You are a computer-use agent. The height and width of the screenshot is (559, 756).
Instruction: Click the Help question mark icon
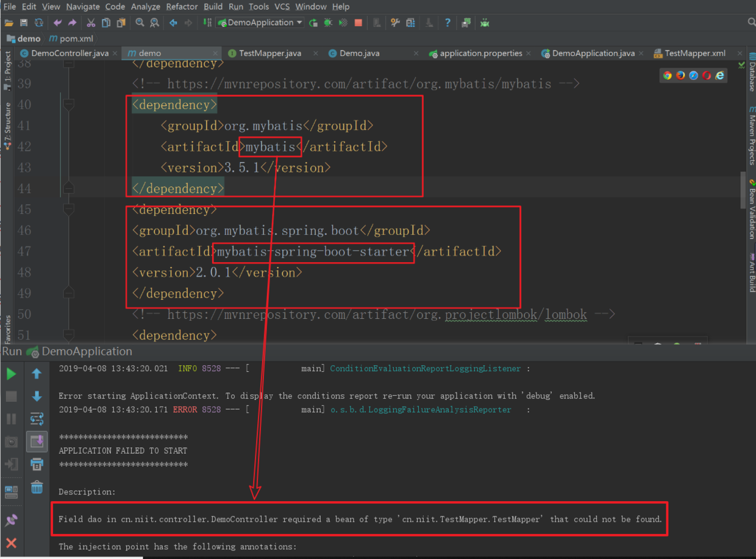pos(448,23)
